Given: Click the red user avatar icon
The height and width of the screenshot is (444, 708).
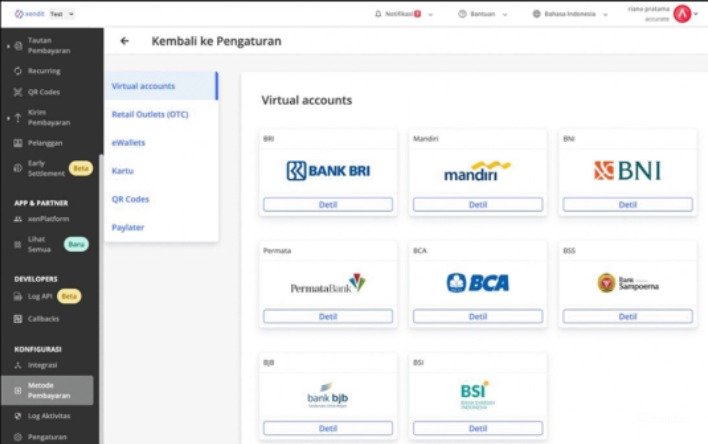Looking at the screenshot, I should [682, 14].
